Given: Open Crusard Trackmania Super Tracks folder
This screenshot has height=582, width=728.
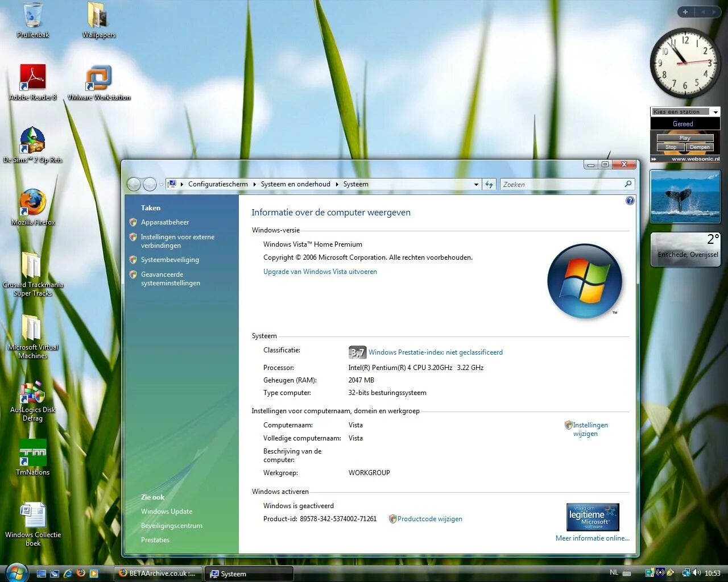Looking at the screenshot, I should (33, 274).
